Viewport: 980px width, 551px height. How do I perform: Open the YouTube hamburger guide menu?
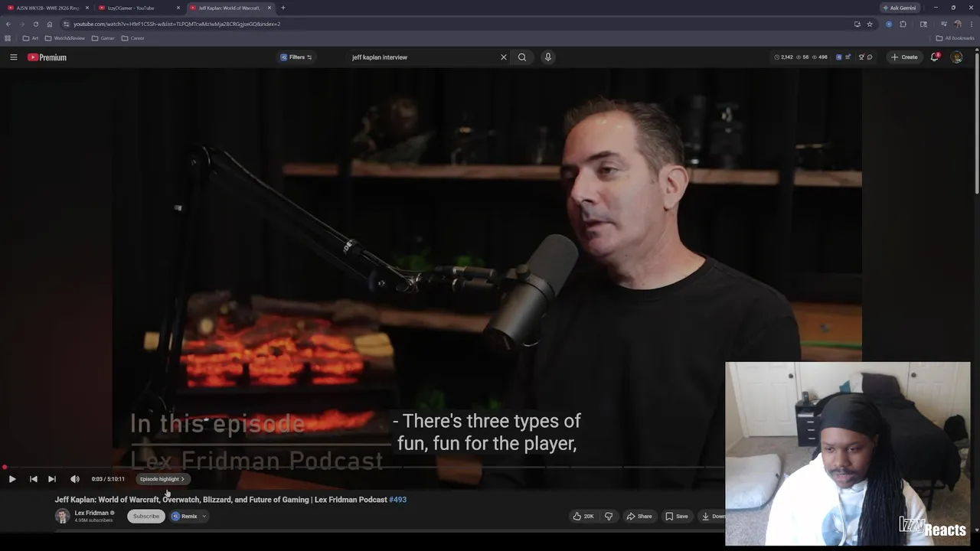(x=13, y=57)
